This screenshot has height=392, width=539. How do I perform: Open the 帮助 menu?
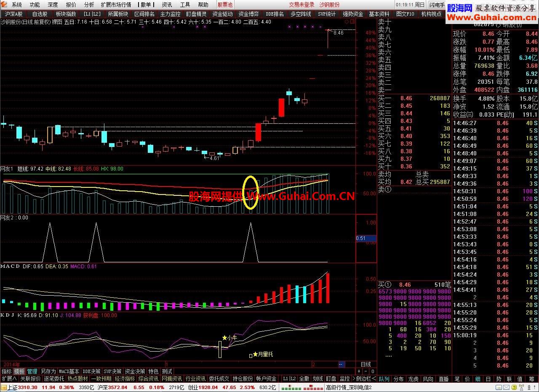click(203, 5)
